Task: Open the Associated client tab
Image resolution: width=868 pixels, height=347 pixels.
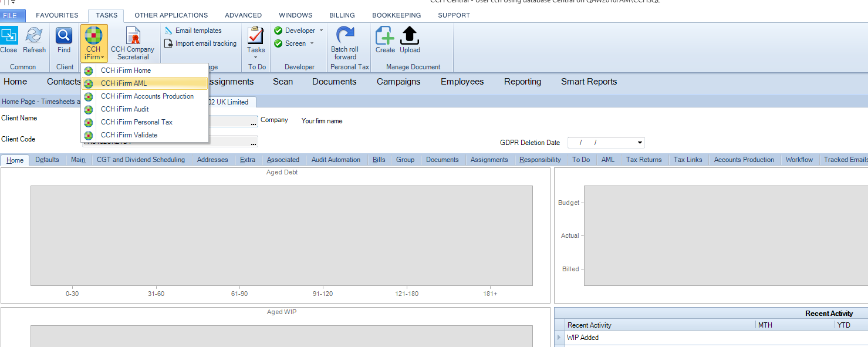Action: point(283,160)
